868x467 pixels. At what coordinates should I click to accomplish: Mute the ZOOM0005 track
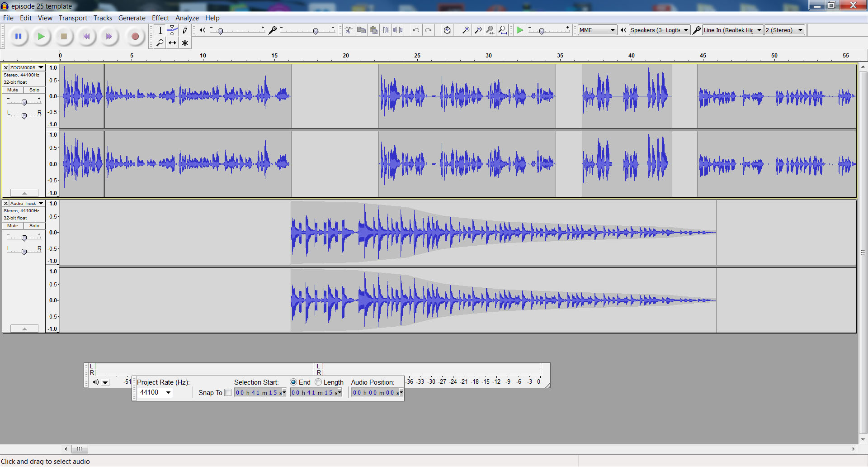click(x=13, y=90)
